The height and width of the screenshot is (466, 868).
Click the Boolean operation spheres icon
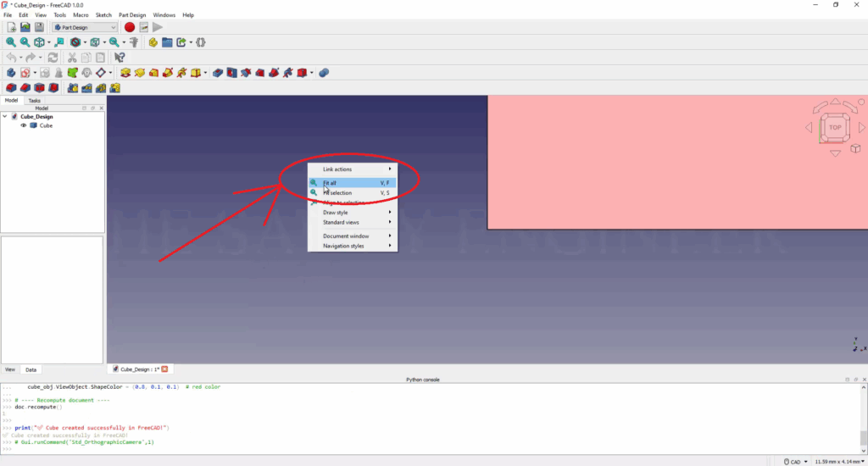(324, 73)
